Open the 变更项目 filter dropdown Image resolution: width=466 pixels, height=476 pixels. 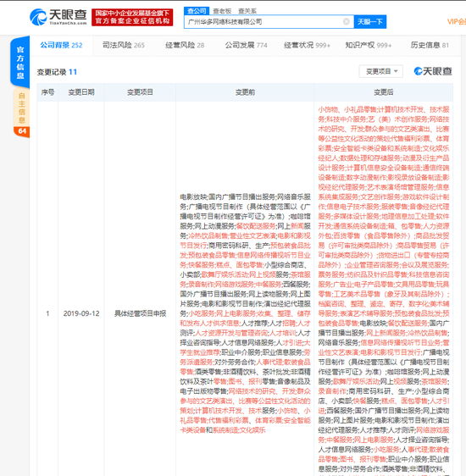(x=381, y=71)
